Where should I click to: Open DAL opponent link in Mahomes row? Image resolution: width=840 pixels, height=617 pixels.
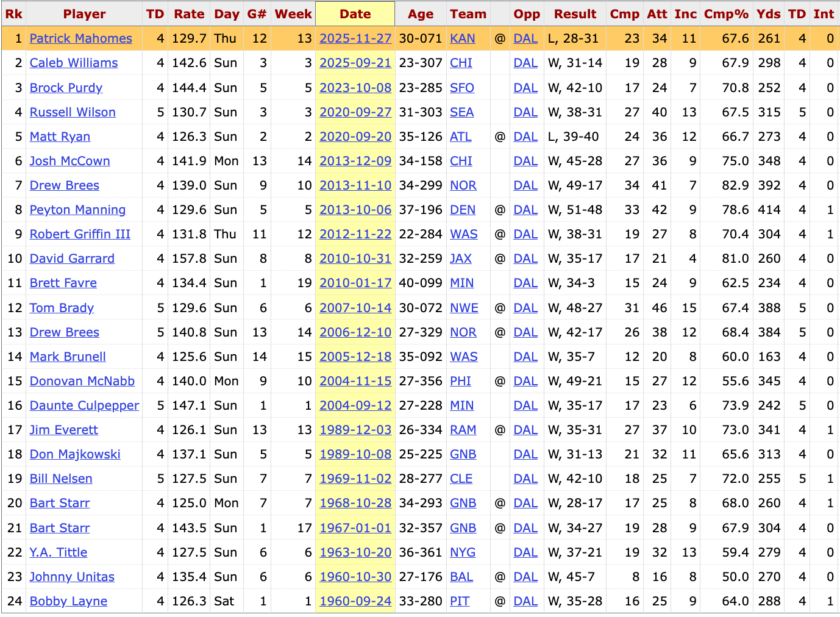pyautogui.click(x=525, y=38)
